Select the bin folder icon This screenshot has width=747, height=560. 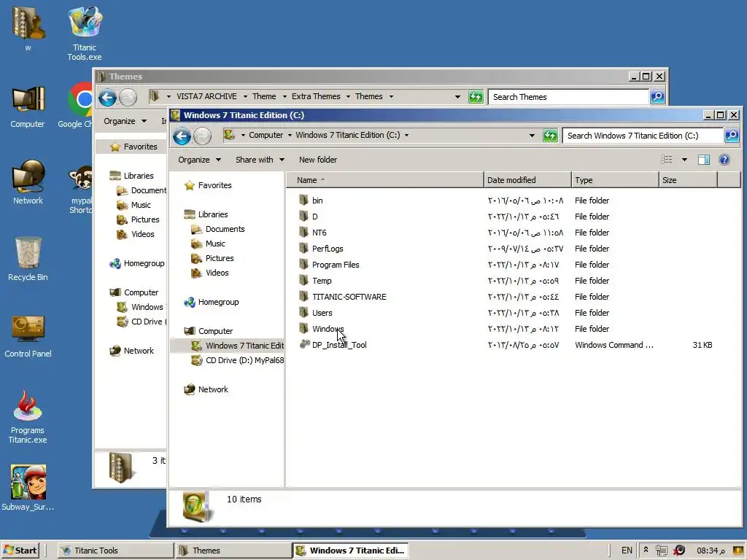[303, 200]
